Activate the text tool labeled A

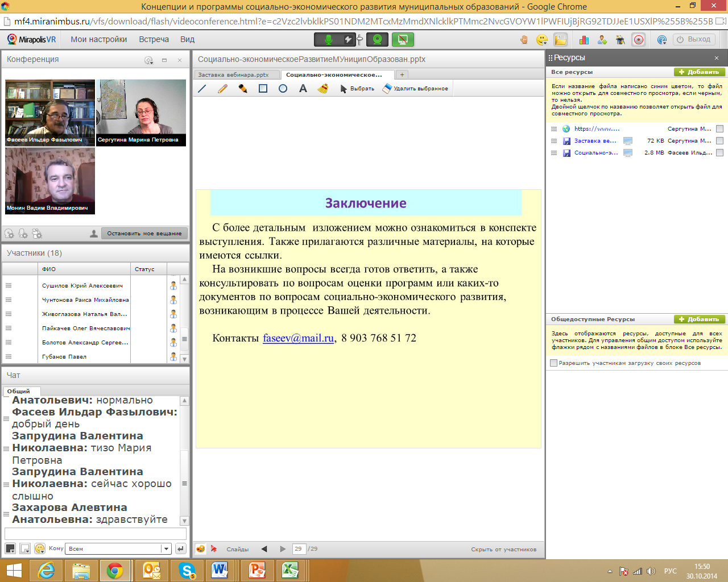tap(303, 89)
